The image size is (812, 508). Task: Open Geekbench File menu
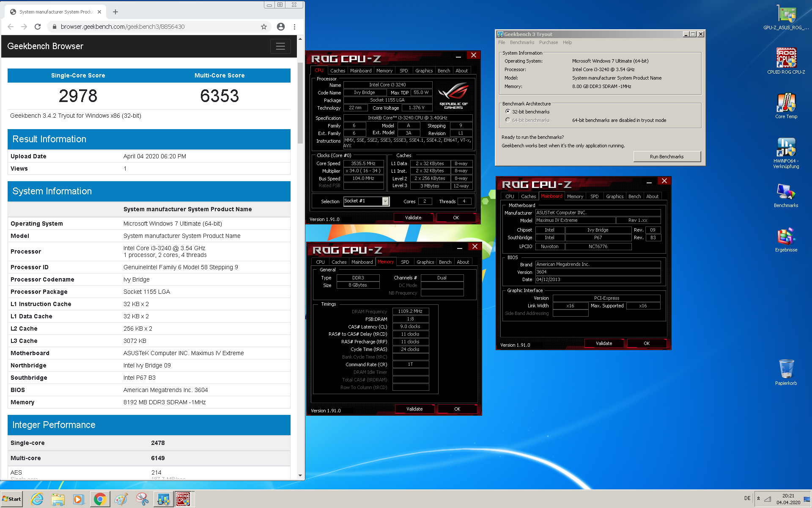click(502, 42)
